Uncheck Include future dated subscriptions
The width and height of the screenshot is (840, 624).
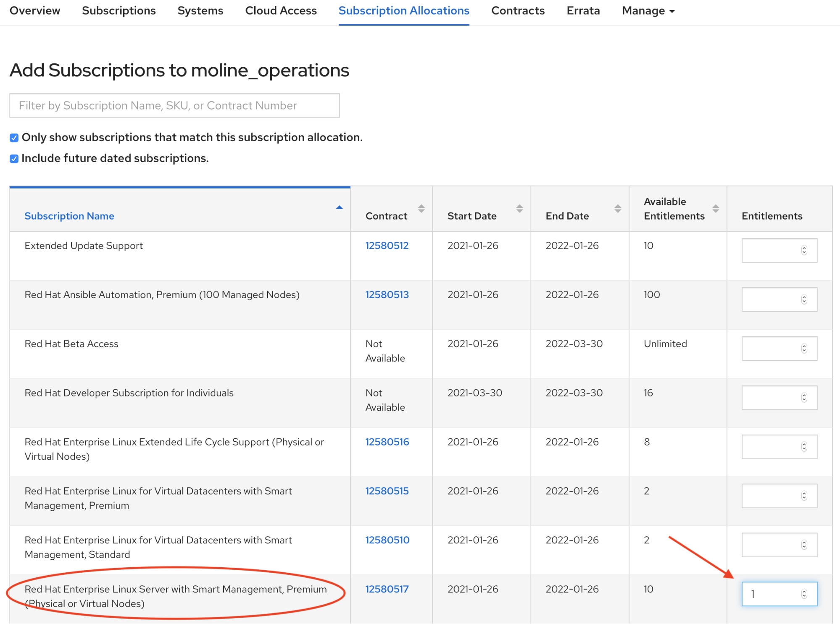[x=14, y=159]
